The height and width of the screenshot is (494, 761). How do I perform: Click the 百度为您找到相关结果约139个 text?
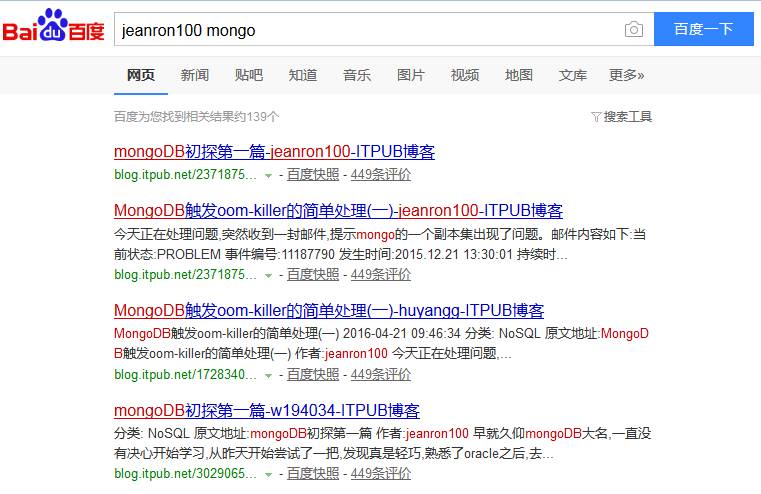coord(197,117)
